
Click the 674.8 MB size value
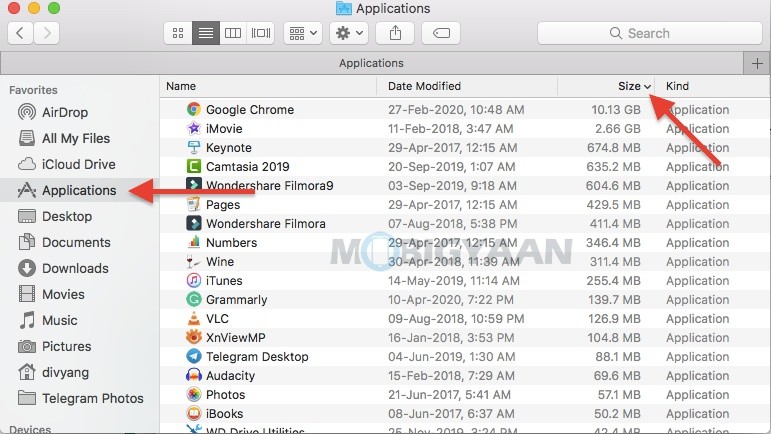614,147
